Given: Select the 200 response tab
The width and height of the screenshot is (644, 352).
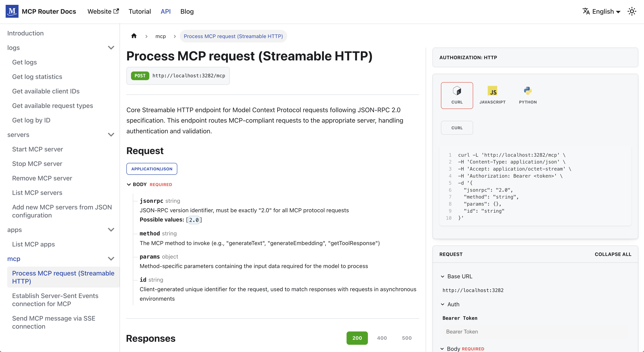Looking at the screenshot, I should (357, 338).
